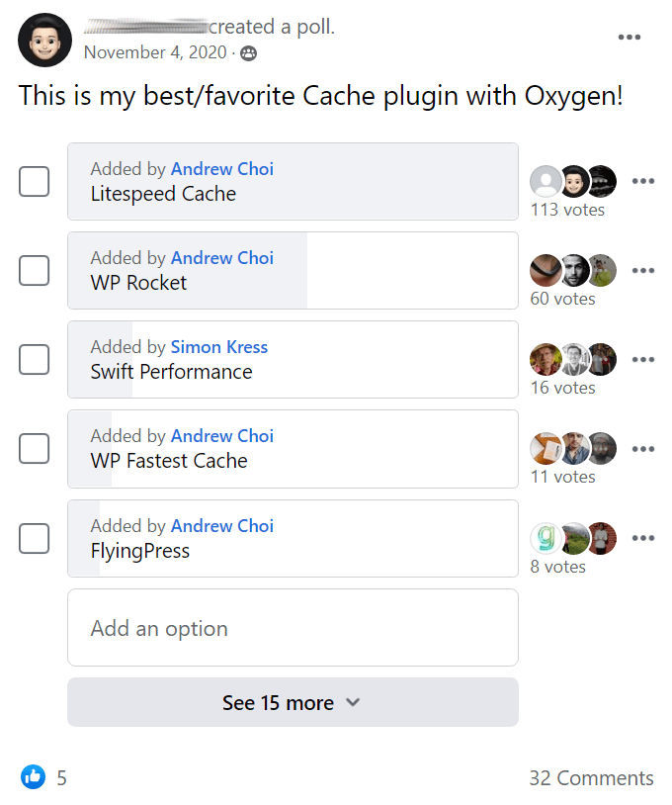This screenshot has width=672, height=805.
Task: Tick the FlyingPress checkbox
Action: point(34,538)
